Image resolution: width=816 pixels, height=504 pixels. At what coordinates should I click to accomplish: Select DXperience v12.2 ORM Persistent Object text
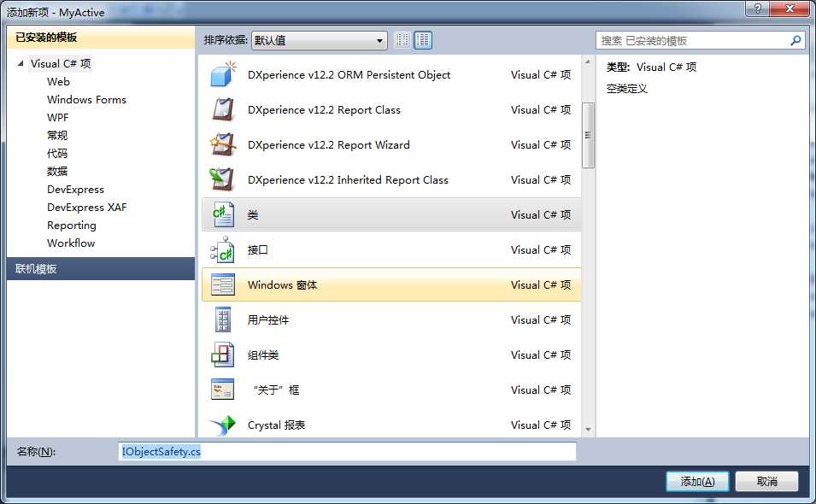349,75
